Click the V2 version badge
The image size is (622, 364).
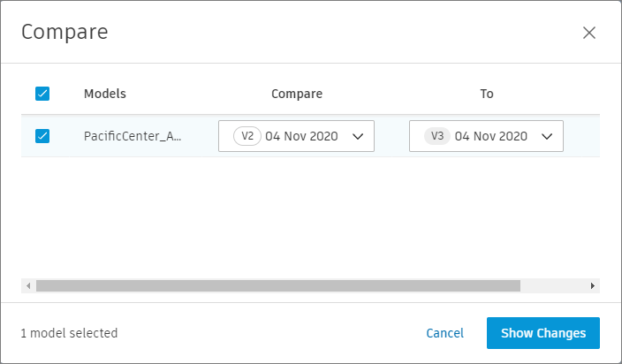(x=247, y=136)
